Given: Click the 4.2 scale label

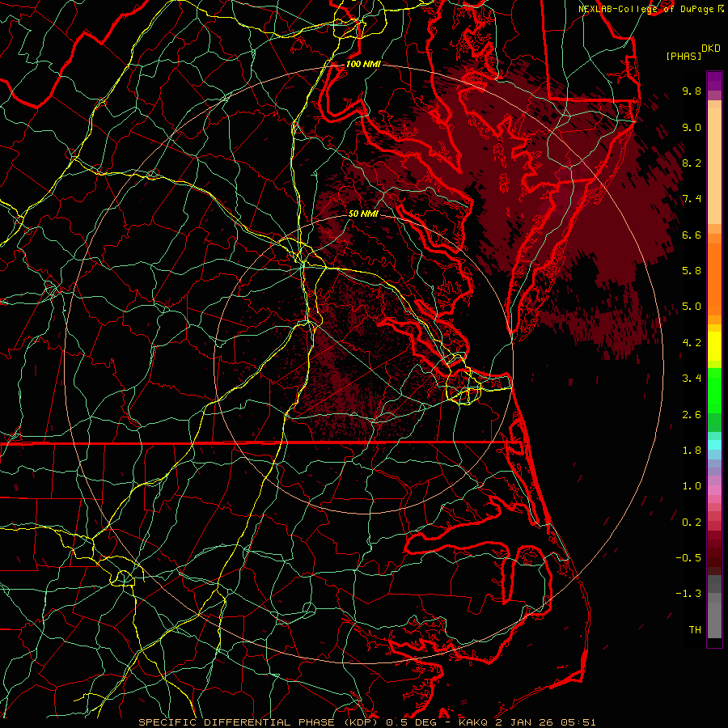Looking at the screenshot, I should click(692, 343).
